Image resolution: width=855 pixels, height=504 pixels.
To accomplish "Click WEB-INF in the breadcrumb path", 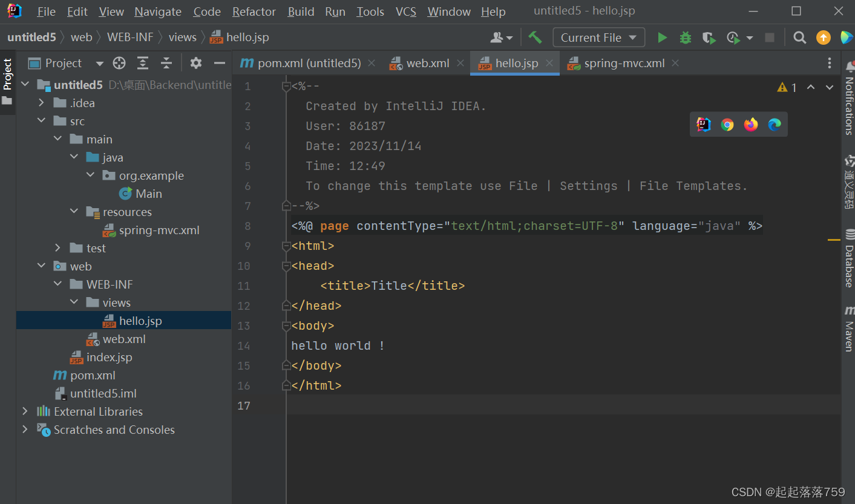I will [x=130, y=38].
